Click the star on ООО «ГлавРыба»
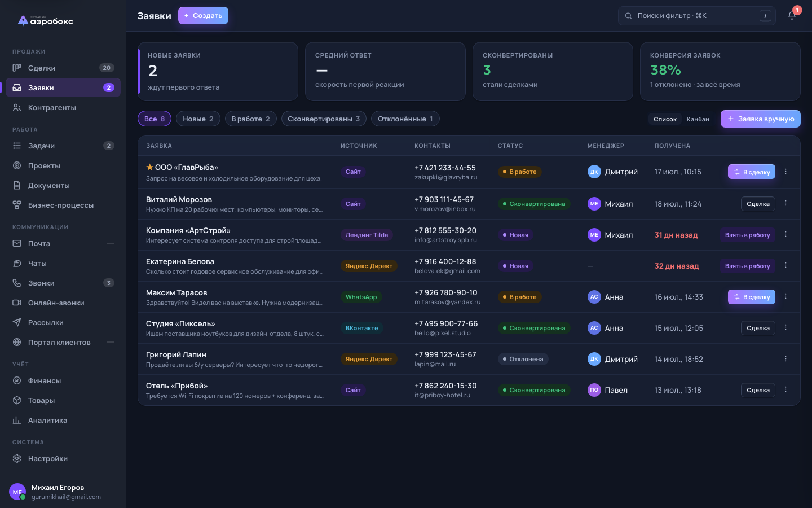Image resolution: width=812 pixels, height=508 pixels. 149,167
